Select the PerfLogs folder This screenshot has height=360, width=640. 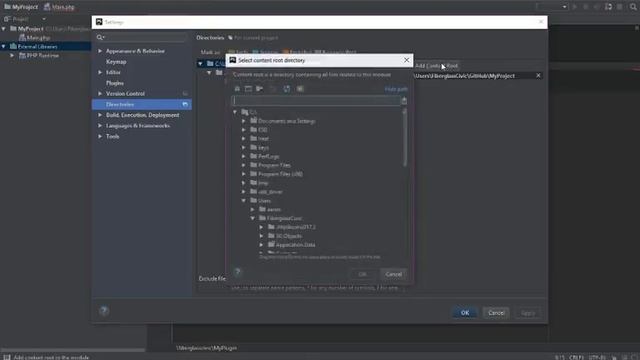269,156
